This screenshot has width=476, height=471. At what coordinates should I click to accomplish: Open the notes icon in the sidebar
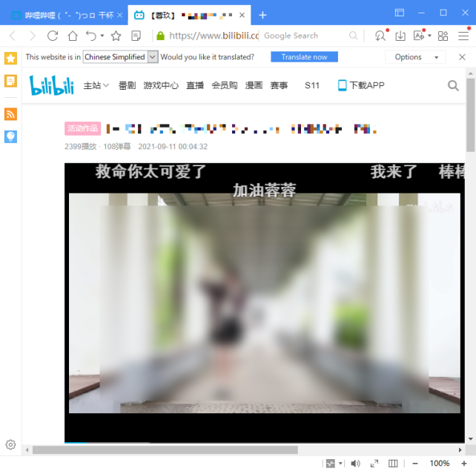[x=10, y=81]
